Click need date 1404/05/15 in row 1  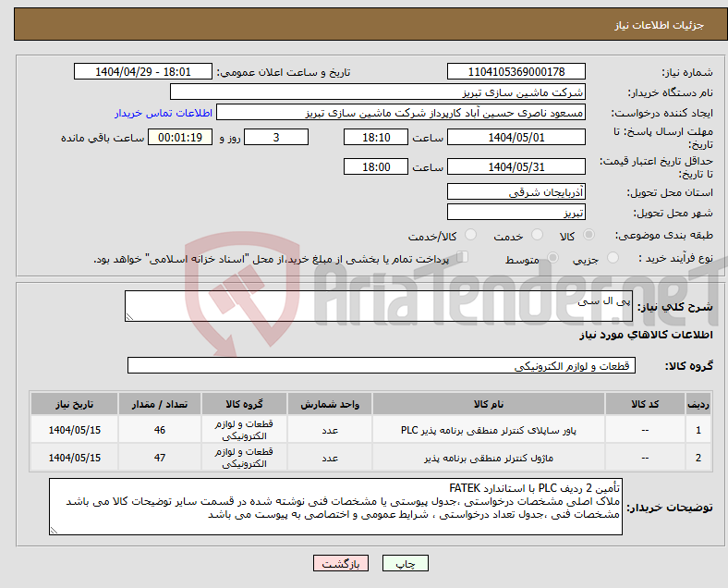click(x=74, y=430)
